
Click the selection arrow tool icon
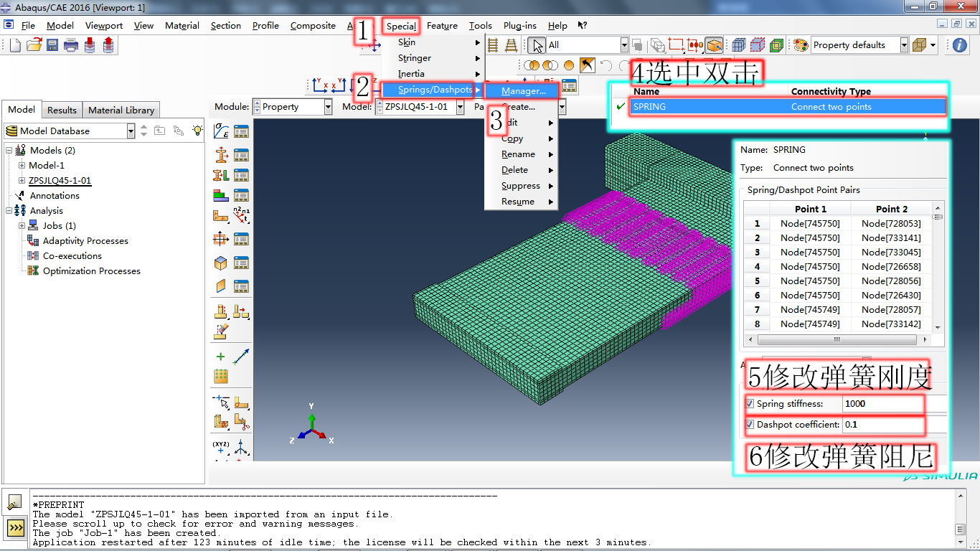coord(536,45)
